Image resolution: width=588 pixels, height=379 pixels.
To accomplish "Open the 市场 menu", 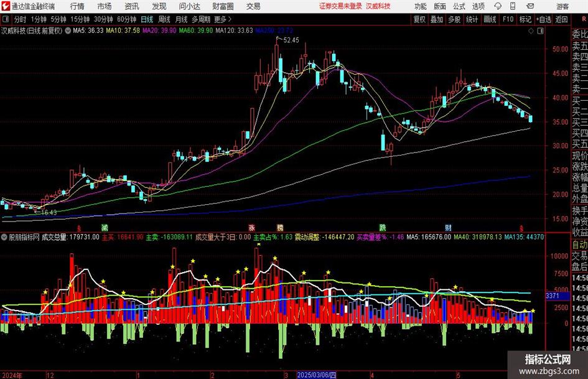I will click(x=105, y=6).
